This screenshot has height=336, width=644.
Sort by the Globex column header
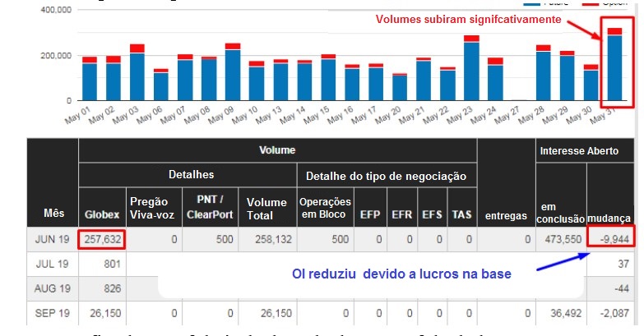tap(103, 214)
